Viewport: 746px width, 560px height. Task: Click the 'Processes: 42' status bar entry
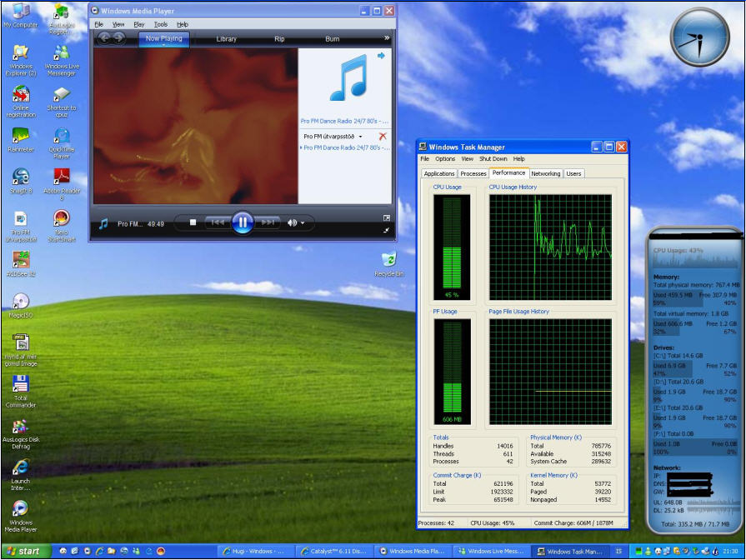(436, 522)
